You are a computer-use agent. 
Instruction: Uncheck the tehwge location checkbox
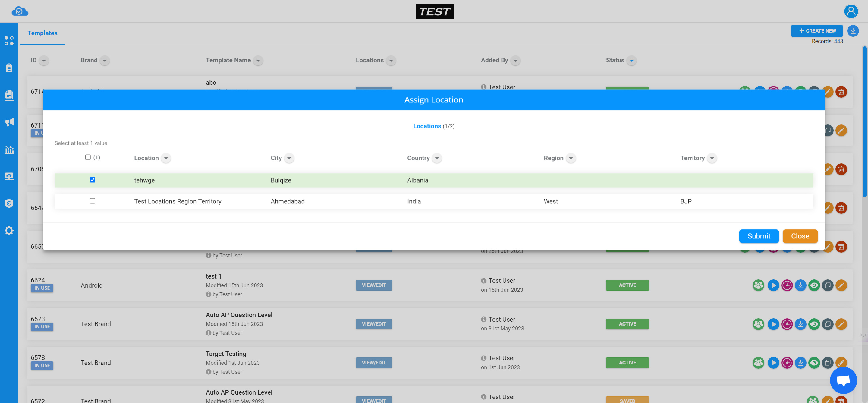[x=92, y=180]
